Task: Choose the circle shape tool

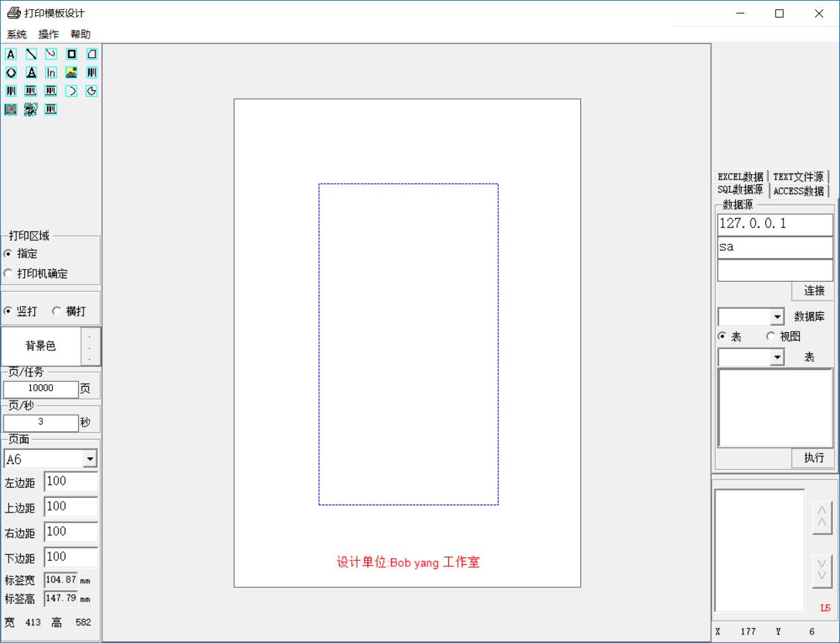Action: pos(11,73)
